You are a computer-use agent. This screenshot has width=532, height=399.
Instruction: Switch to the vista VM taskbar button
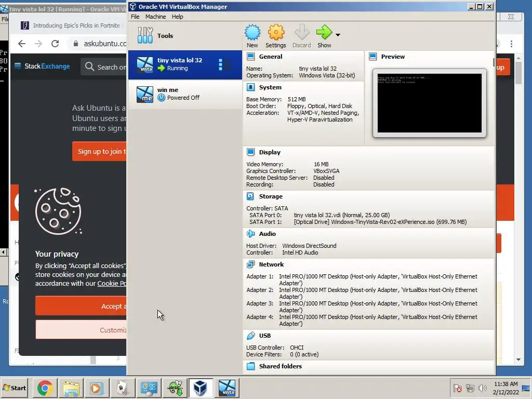click(227, 388)
